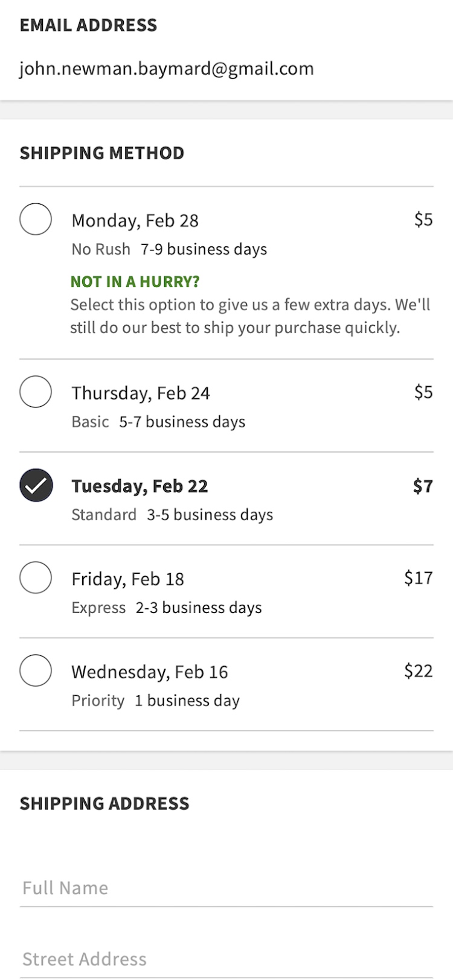Click the bold "Tuesday, Feb 22" label
453x980 pixels.
(140, 486)
